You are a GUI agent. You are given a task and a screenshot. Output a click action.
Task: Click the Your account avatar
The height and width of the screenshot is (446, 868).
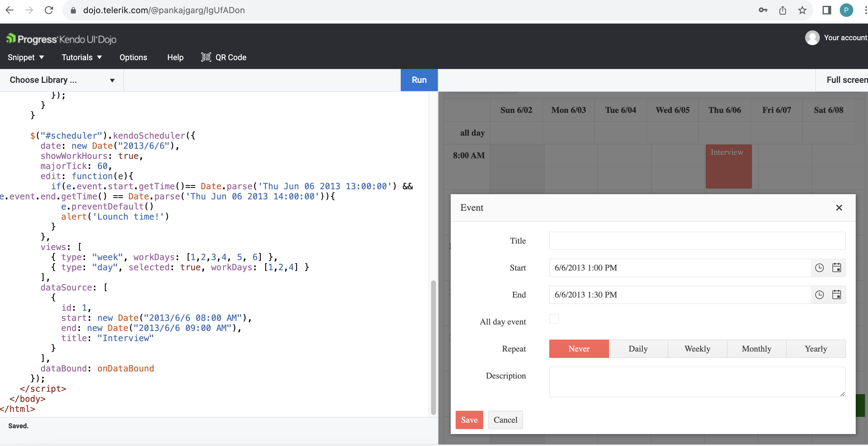pos(812,38)
